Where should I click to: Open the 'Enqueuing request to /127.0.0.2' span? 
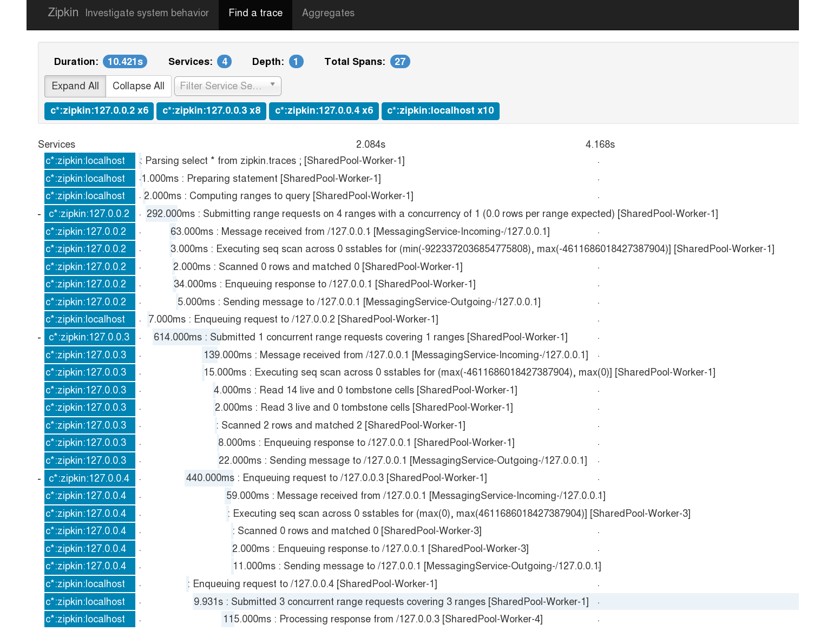(293, 319)
